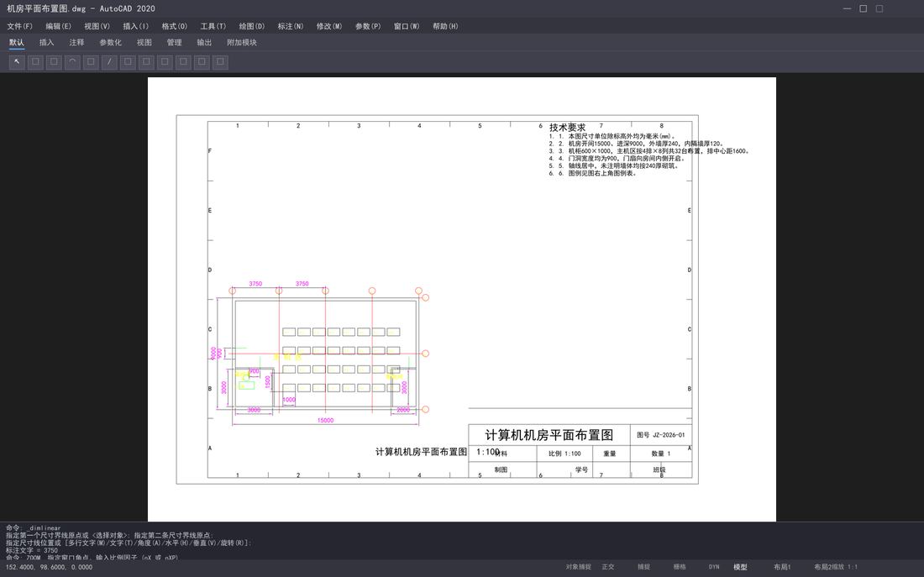Viewport: 924px width, 577px height.
Task: Switch to the 布局1 layout tab
Action: tap(782, 567)
